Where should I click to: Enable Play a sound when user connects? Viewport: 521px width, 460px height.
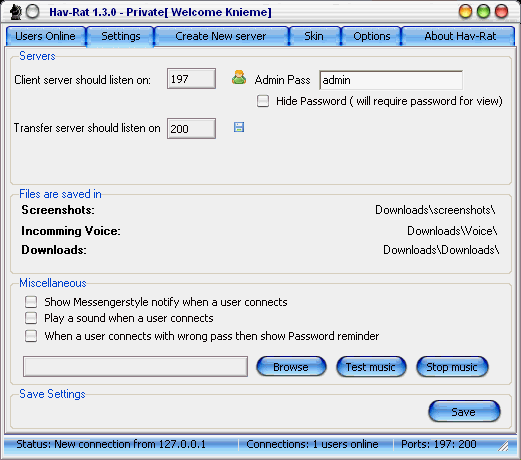click(x=31, y=318)
